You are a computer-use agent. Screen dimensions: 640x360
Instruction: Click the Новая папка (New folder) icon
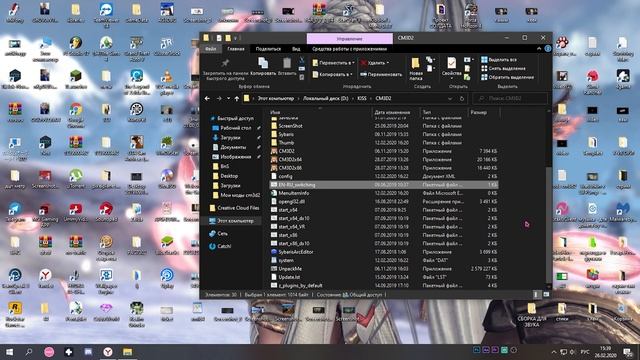[x=416, y=63]
